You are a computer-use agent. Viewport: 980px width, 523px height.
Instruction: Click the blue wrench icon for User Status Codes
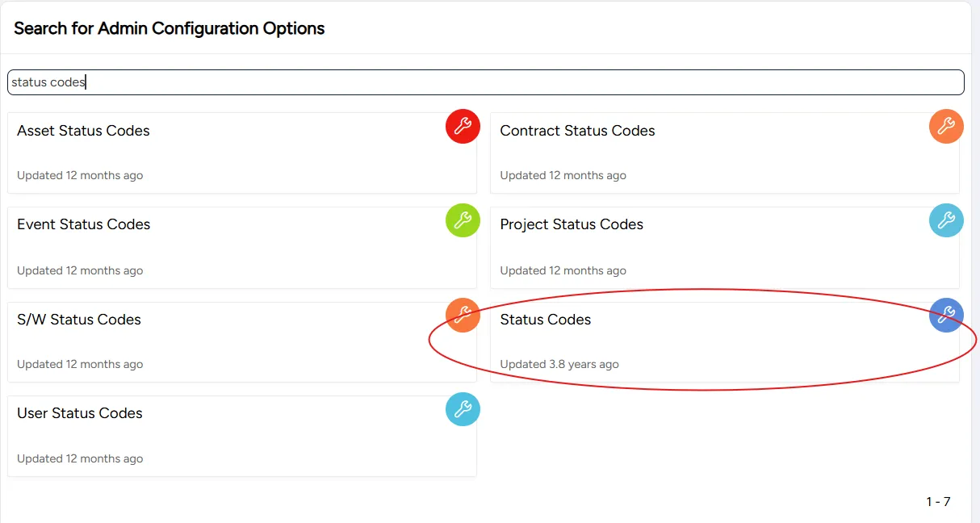tap(463, 409)
